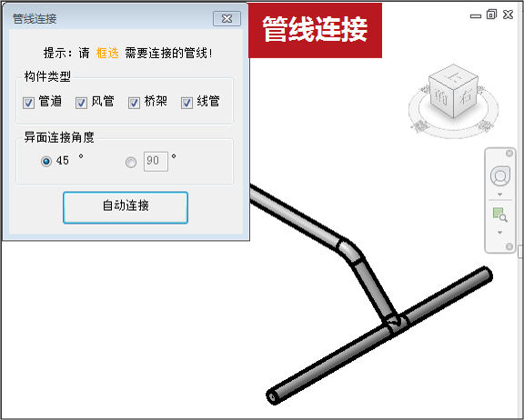This screenshot has width=524, height=420.
Task: Click the ViewCube front face 前
Action: [x=441, y=97]
